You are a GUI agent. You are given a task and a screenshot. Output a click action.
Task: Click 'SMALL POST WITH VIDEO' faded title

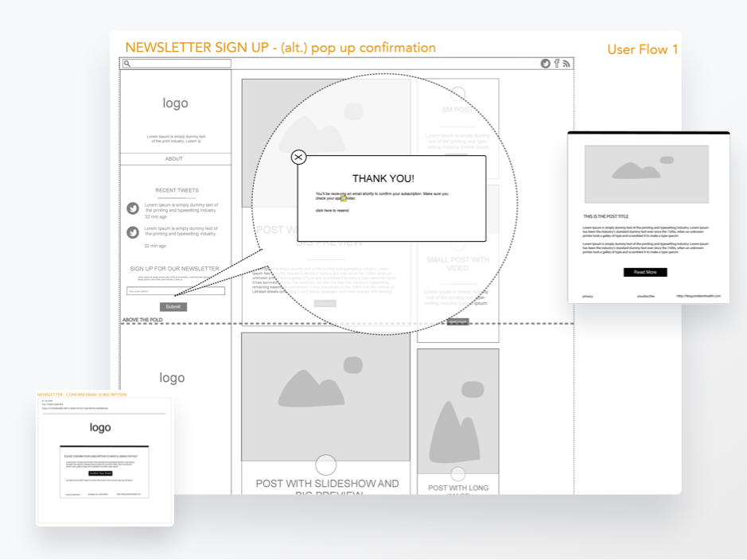coord(457,264)
